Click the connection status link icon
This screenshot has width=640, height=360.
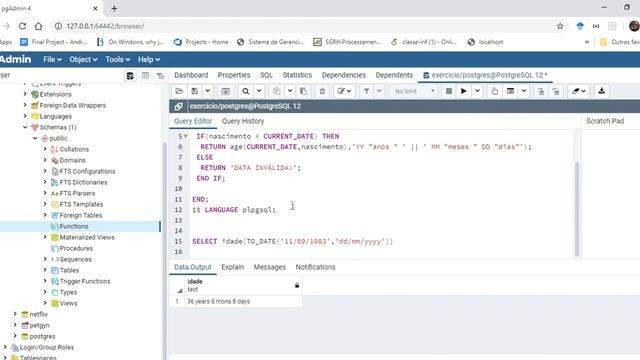(178, 106)
